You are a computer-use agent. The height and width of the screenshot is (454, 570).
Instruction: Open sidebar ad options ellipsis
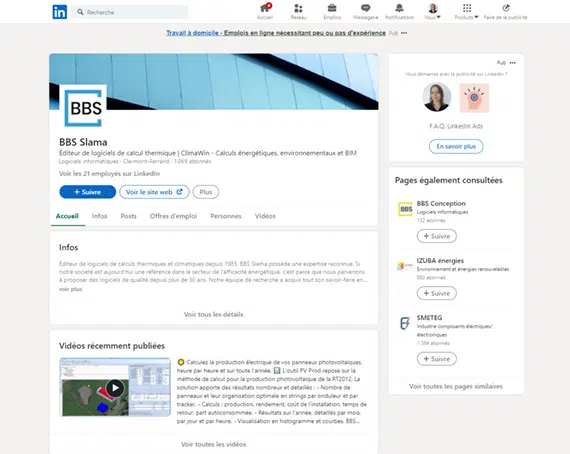click(x=513, y=63)
